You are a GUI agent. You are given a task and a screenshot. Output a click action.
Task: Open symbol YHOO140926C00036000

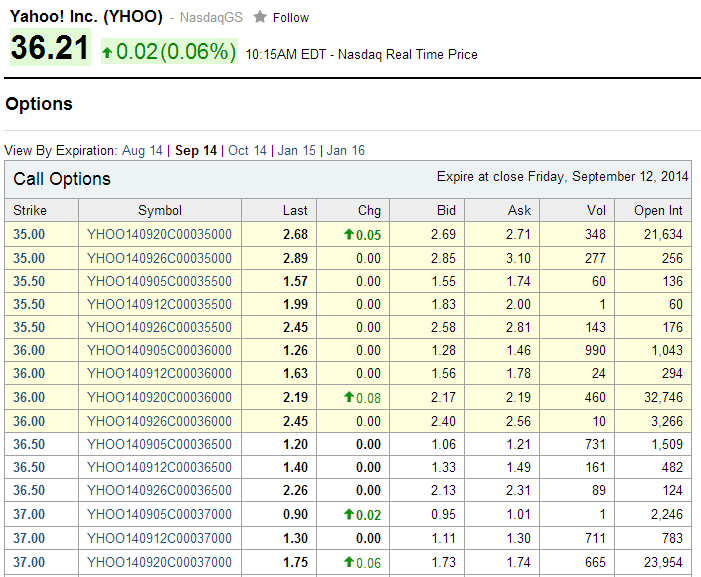tap(160, 421)
